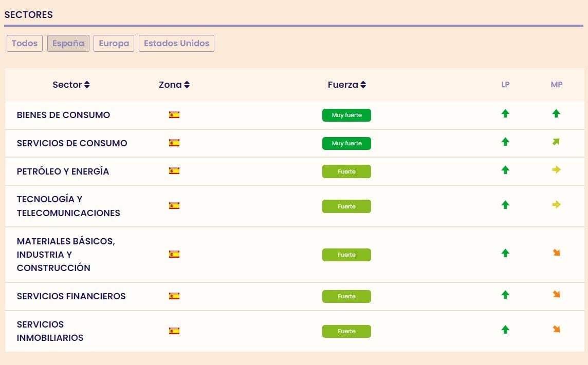This screenshot has width=588, height=365.
Task: Click the LP up arrow for Bienes de Consumo
Action: tap(505, 114)
